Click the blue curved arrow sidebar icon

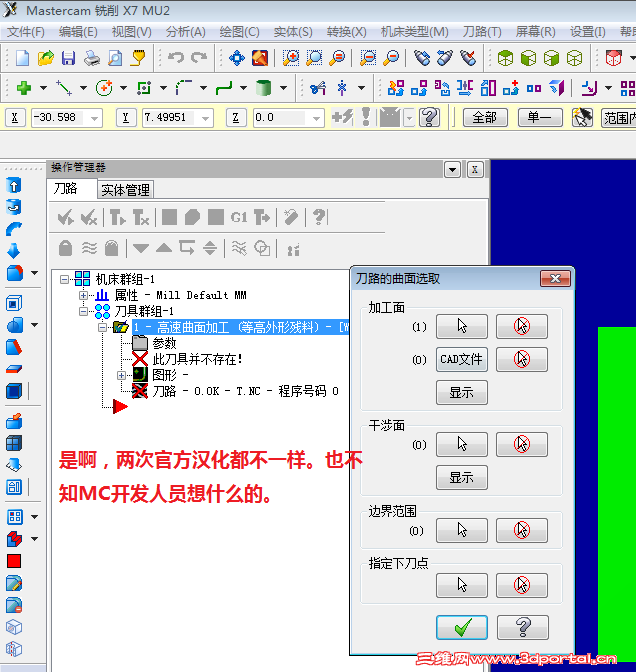[14, 229]
